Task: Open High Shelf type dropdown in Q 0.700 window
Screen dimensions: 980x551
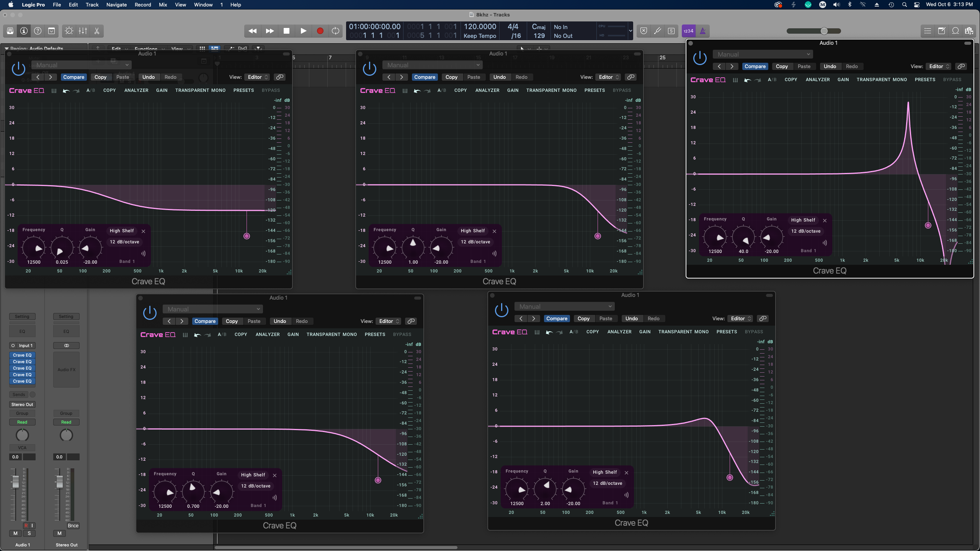Action: coord(253,475)
